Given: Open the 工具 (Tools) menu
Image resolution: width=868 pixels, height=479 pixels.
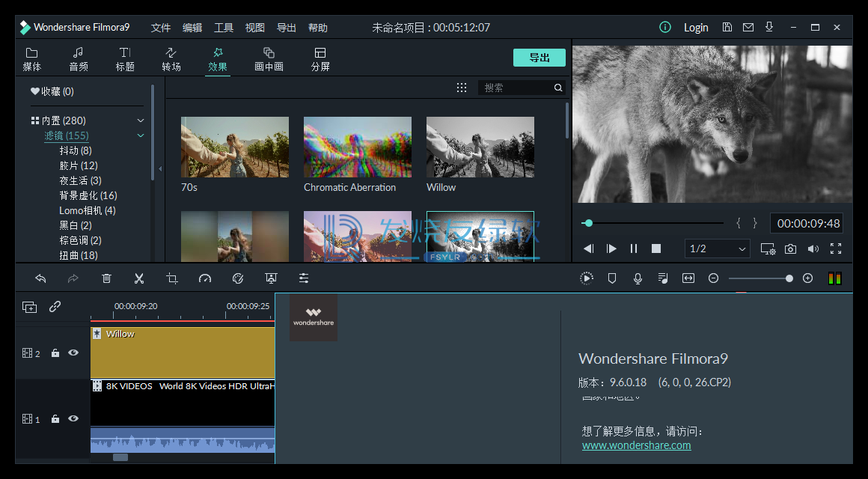Looking at the screenshot, I should [224, 28].
